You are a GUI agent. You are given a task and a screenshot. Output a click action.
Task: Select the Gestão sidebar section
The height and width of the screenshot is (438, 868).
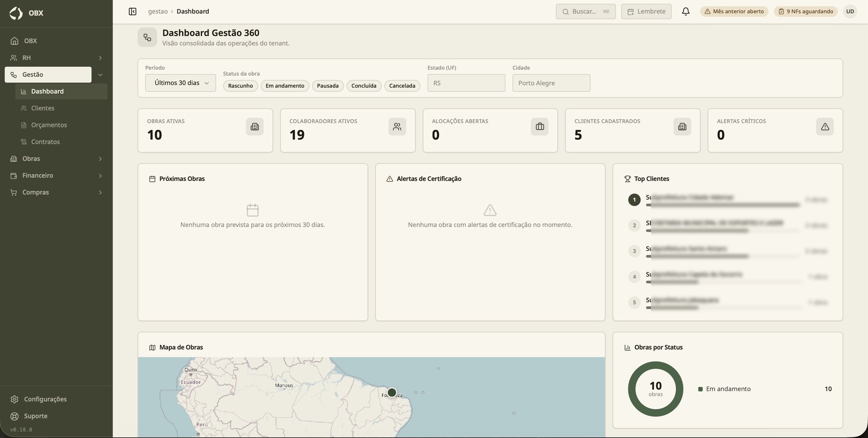tap(48, 75)
